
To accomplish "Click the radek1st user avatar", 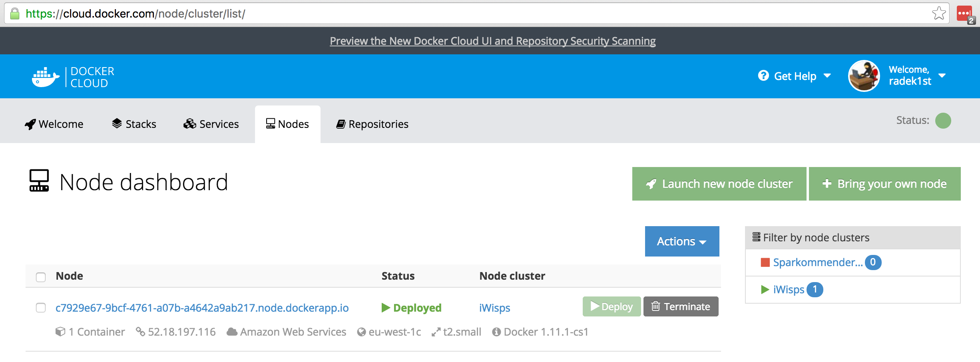I will coord(864,76).
